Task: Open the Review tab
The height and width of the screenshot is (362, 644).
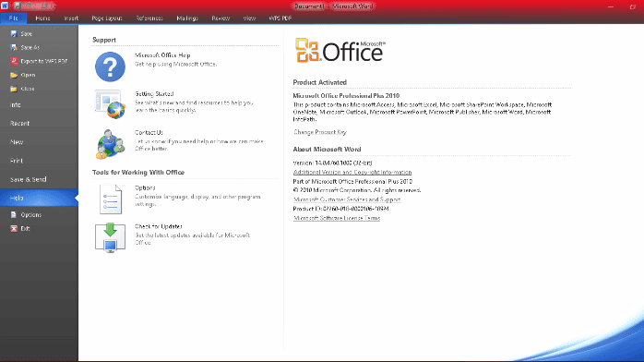Action: (x=221, y=18)
